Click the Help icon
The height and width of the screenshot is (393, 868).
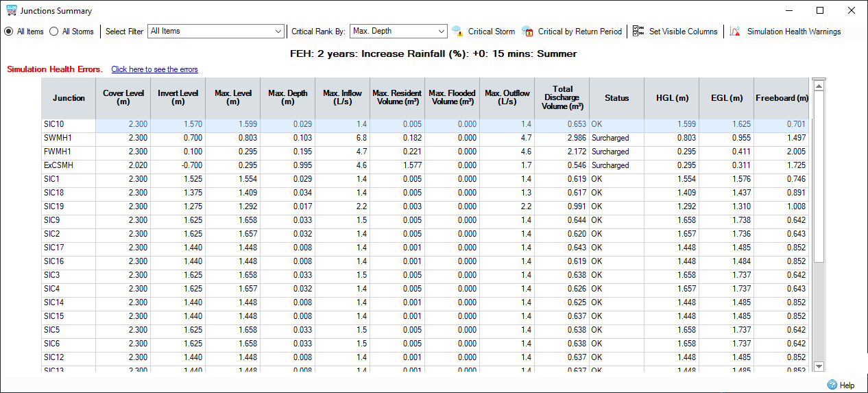click(x=832, y=385)
